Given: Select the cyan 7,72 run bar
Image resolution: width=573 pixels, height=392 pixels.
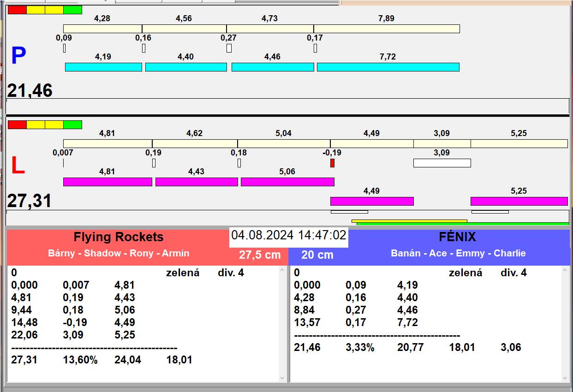Looking at the screenshot, I should 388,67.
